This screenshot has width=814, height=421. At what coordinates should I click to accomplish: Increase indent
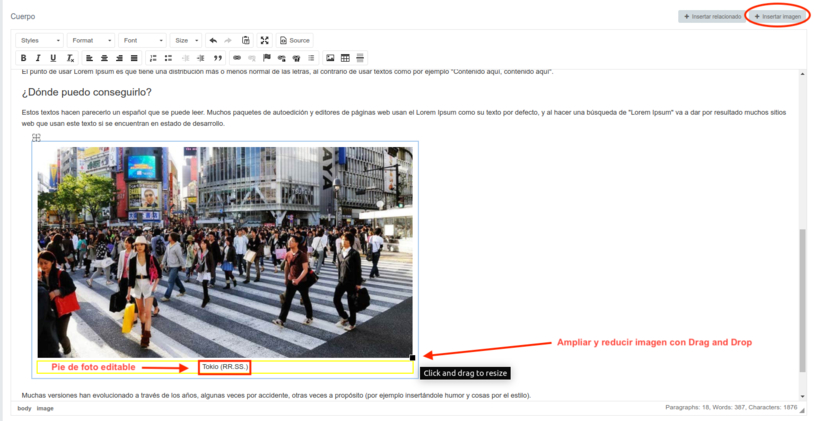pyautogui.click(x=201, y=58)
